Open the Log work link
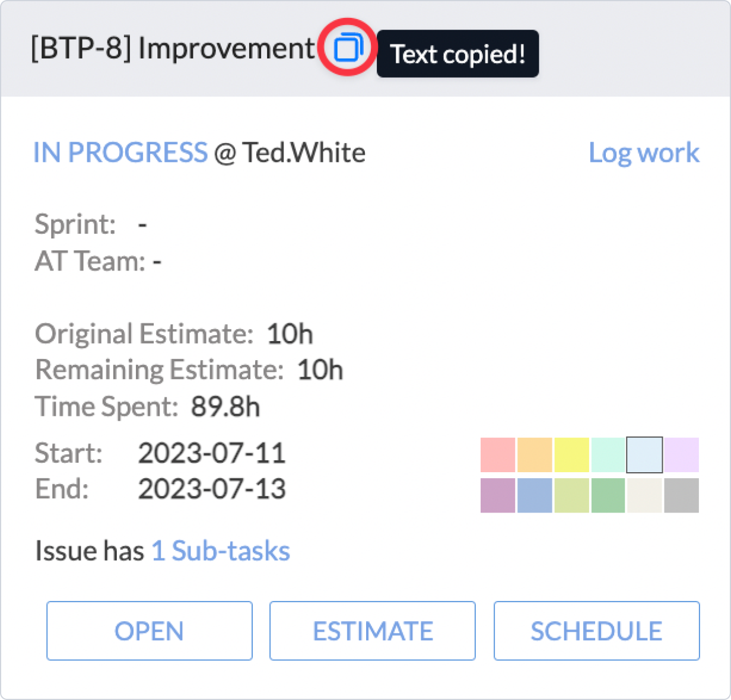This screenshot has width=731, height=700. [x=644, y=153]
